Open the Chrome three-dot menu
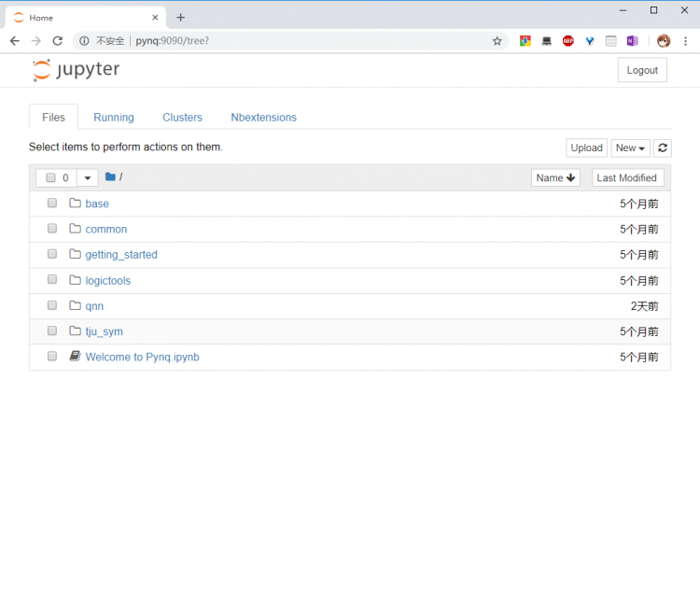 686,41
